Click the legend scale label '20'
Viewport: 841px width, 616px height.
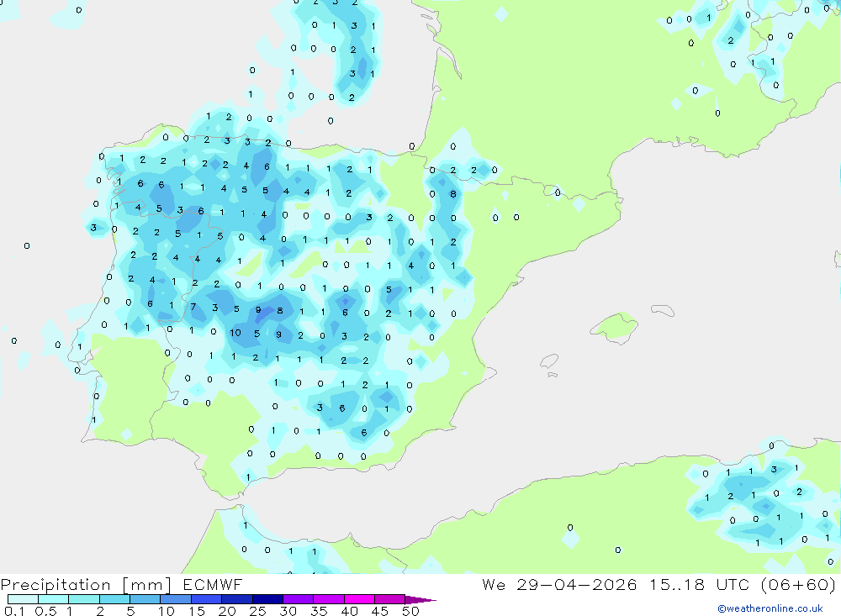[x=227, y=611]
